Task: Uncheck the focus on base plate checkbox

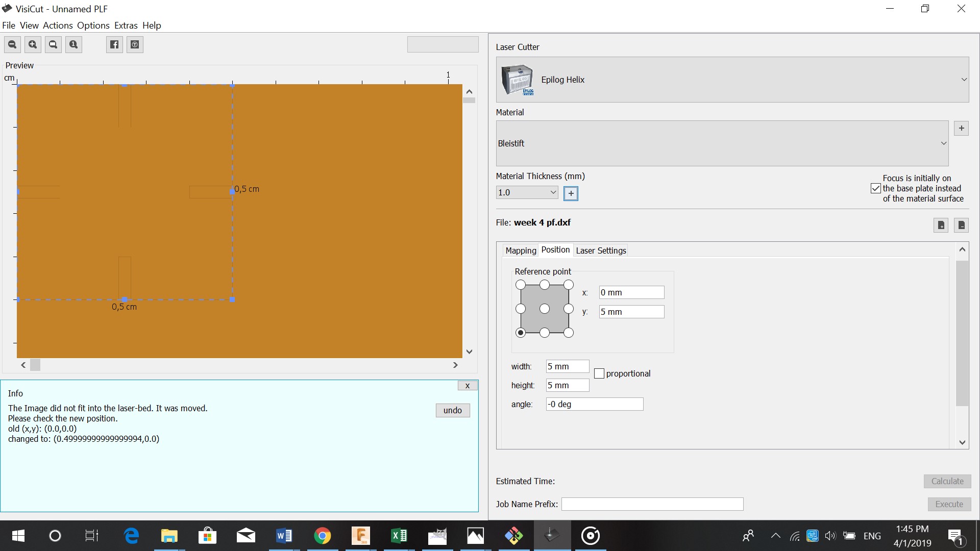Action: [x=876, y=188]
